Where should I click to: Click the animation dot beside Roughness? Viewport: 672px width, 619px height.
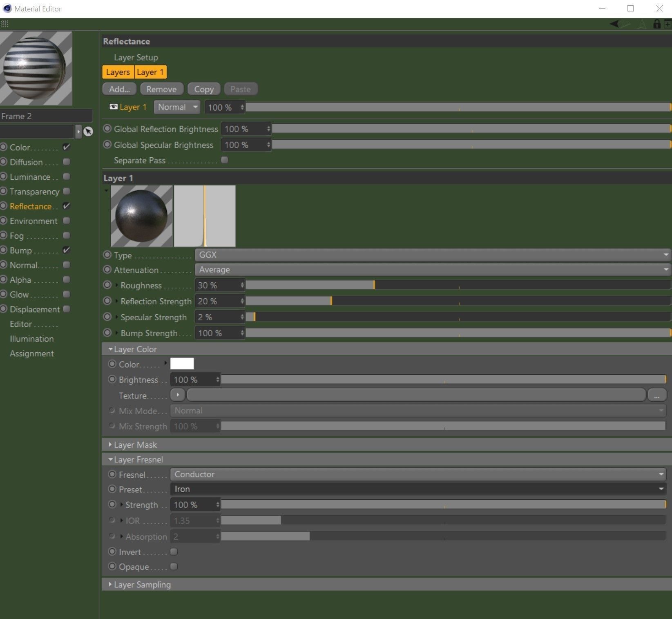[x=107, y=285]
